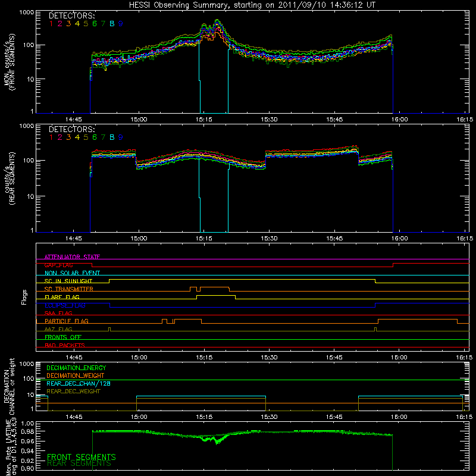Click the 14:45 tick under the Flags panel
The width and height of the screenshot is (476, 476).
[74, 358]
